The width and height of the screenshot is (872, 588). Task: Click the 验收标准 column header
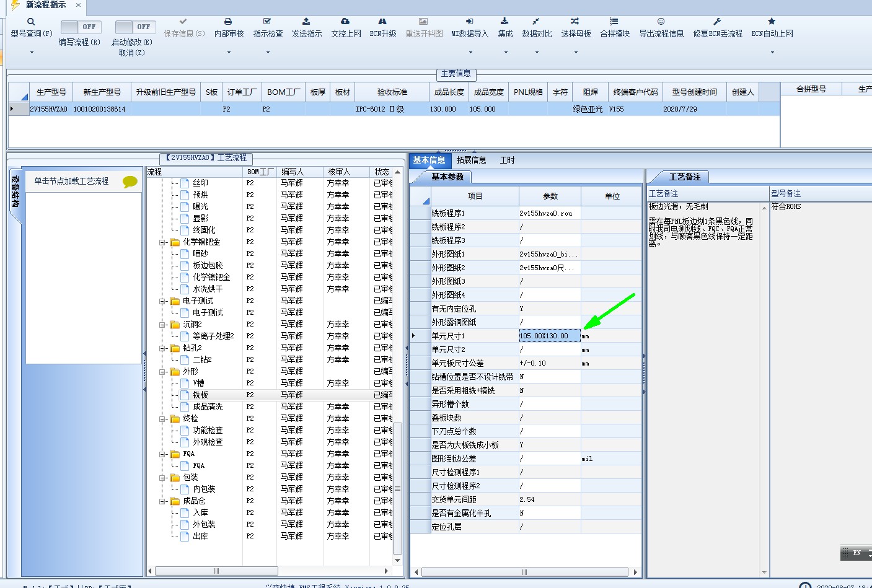(x=392, y=92)
